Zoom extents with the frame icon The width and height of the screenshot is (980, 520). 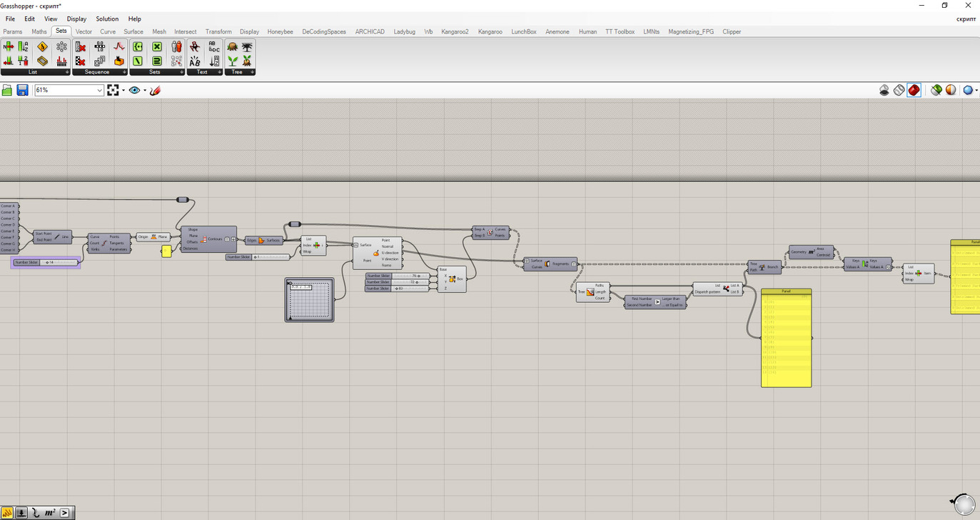tap(113, 90)
